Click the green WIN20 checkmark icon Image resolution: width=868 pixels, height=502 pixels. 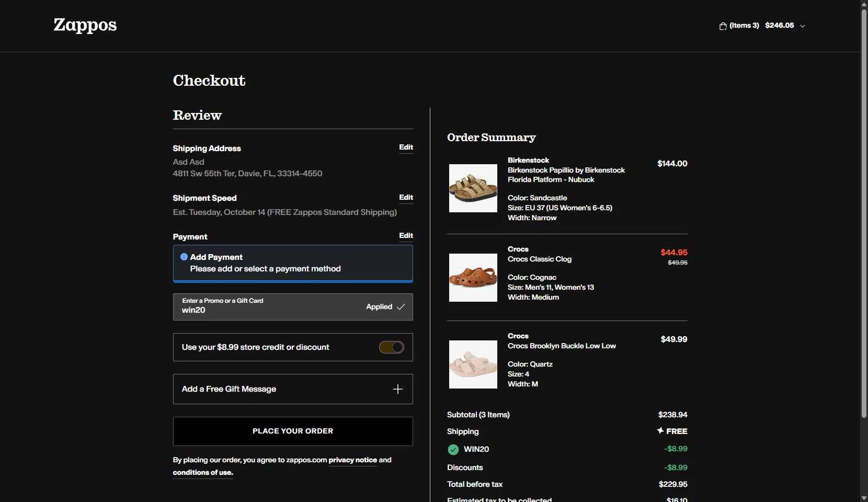[453, 450]
